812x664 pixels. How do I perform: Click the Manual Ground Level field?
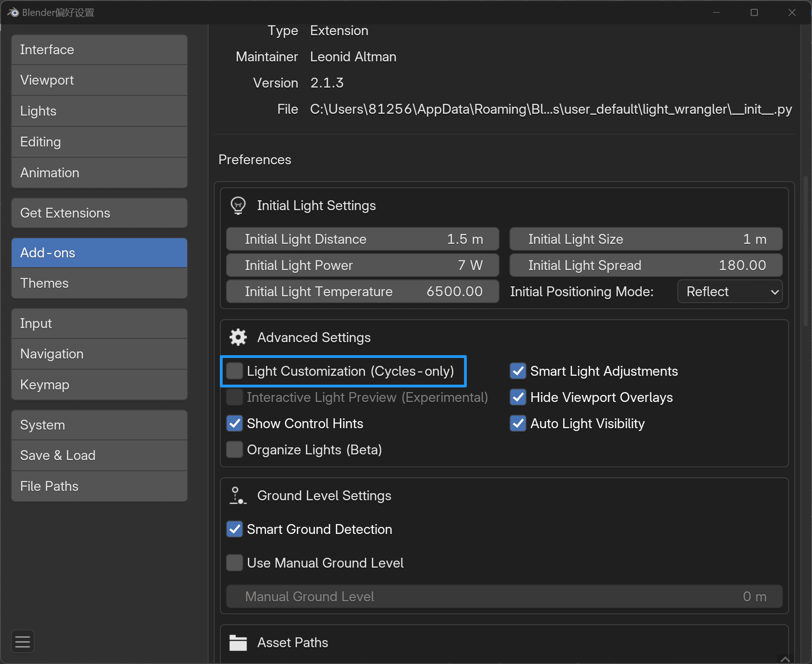coord(504,597)
